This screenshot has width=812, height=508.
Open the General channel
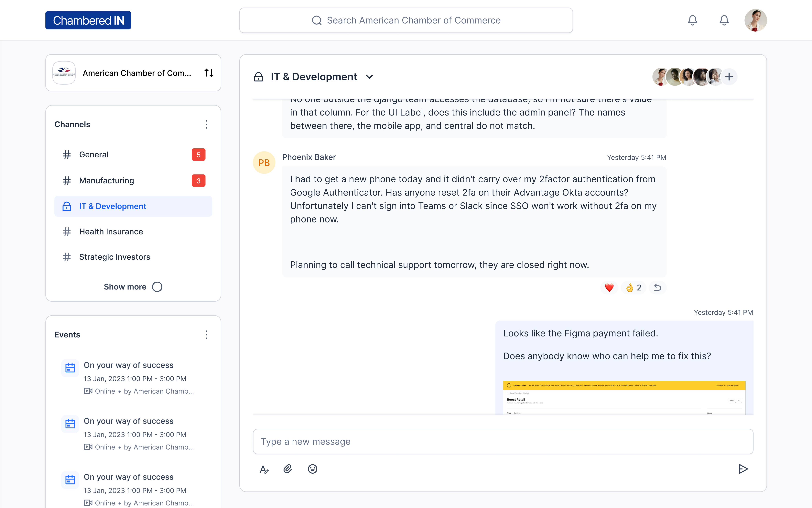point(133,154)
